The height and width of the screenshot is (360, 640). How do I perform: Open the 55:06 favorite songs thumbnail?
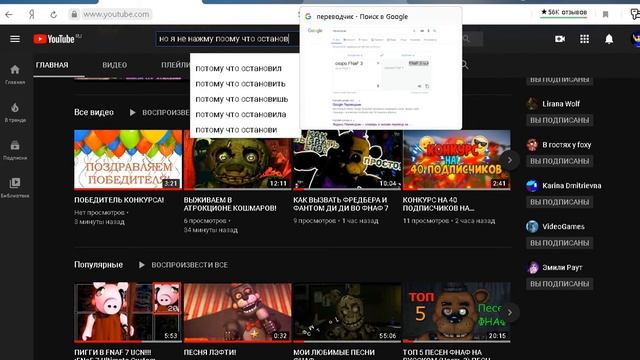(x=347, y=313)
